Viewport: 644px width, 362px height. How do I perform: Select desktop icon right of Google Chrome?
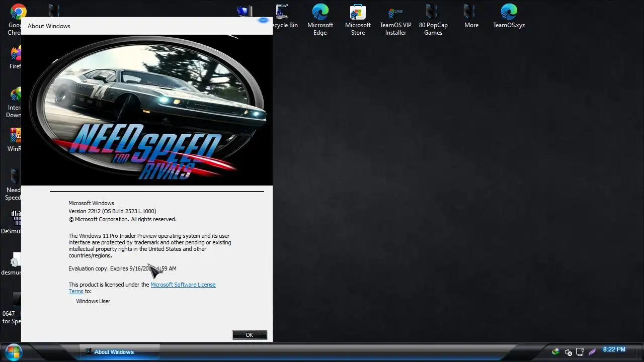(54, 10)
